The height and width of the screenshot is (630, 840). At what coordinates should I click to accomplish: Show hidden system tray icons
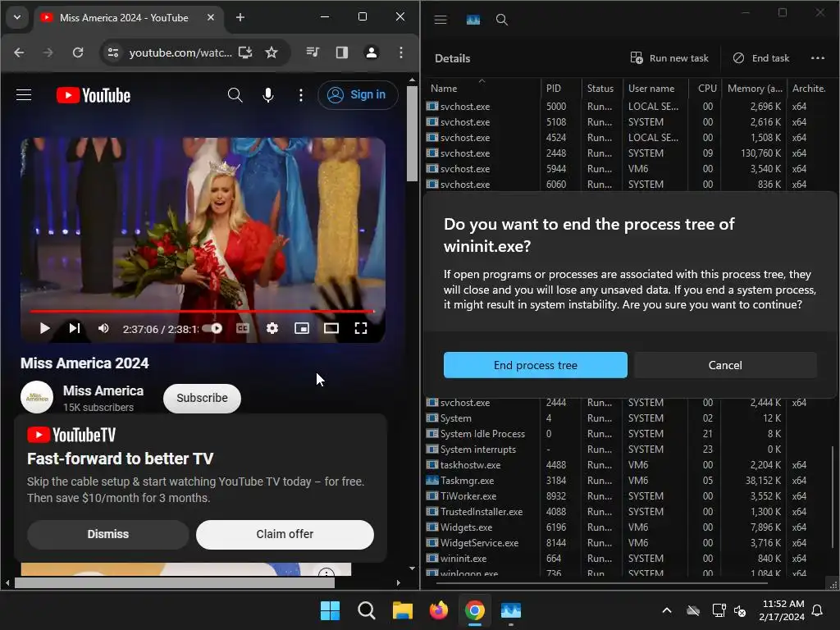667,610
